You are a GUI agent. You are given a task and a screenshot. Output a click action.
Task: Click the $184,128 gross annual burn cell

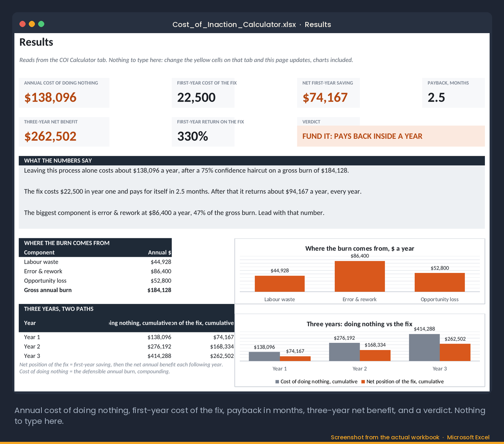point(159,290)
